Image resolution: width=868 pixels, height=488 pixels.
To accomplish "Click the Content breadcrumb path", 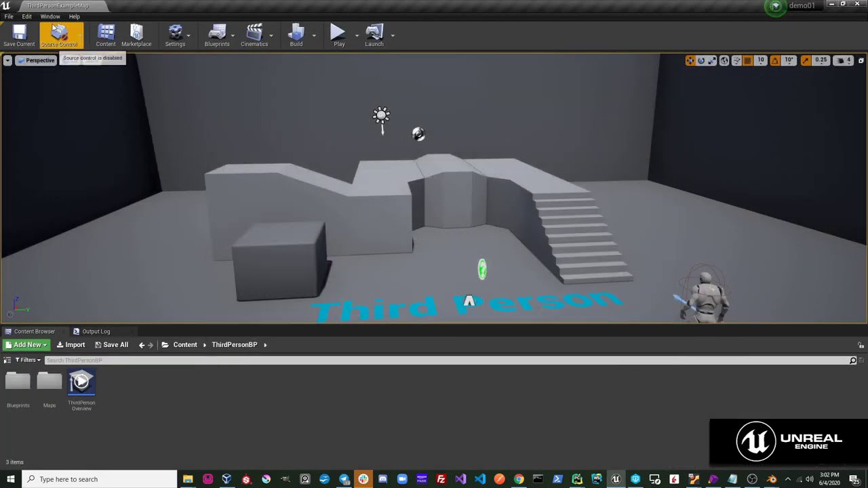I will [184, 345].
